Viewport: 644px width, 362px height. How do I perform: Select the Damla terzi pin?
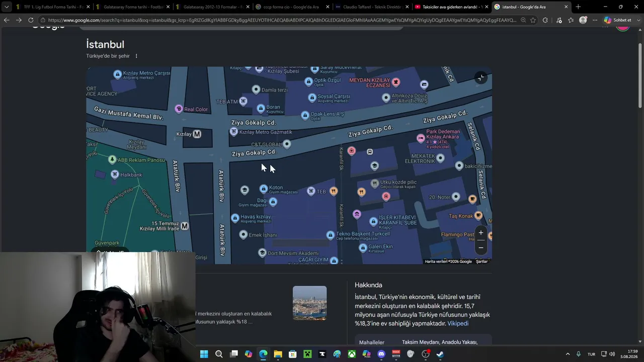[256, 89]
